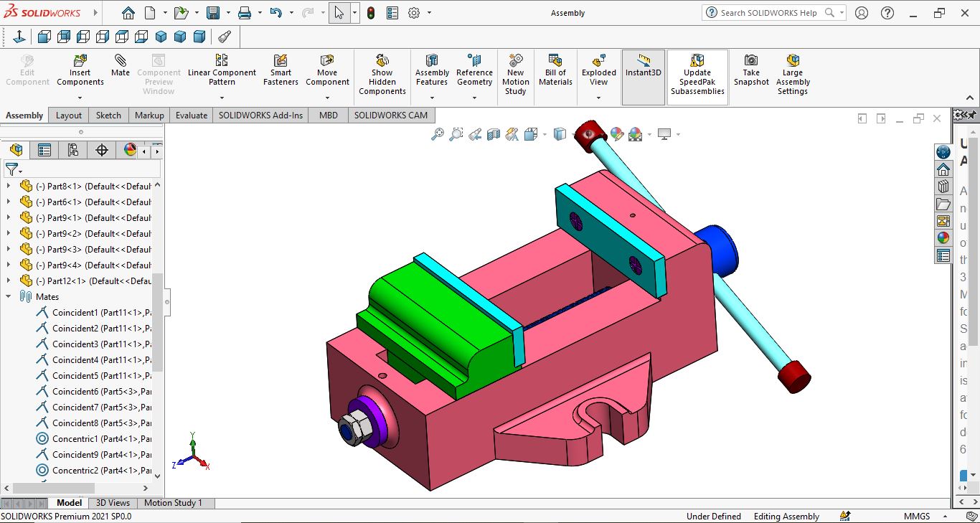Image resolution: width=980 pixels, height=523 pixels.
Task: Click the Options gear icon
Action: tap(413, 13)
